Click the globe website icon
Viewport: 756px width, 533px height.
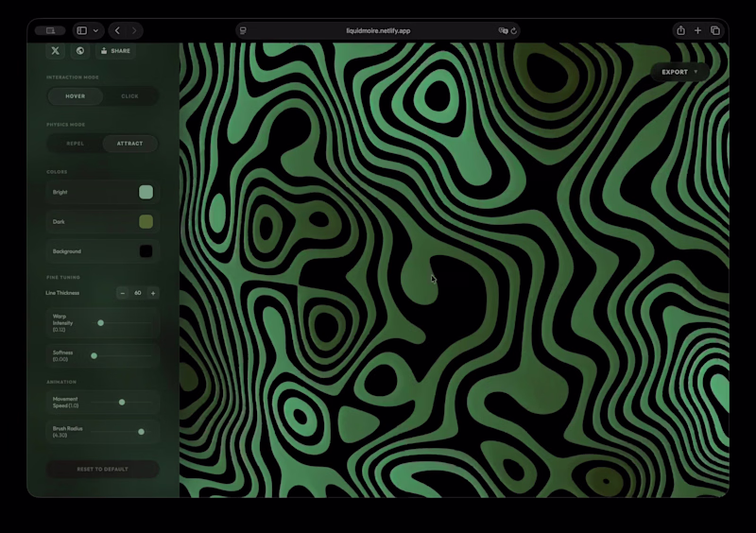click(80, 51)
